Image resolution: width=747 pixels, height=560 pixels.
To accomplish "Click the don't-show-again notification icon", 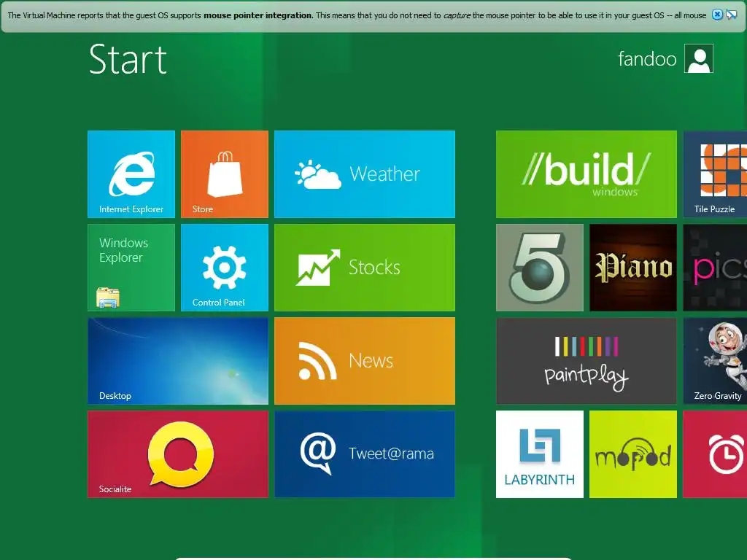I will [x=731, y=15].
